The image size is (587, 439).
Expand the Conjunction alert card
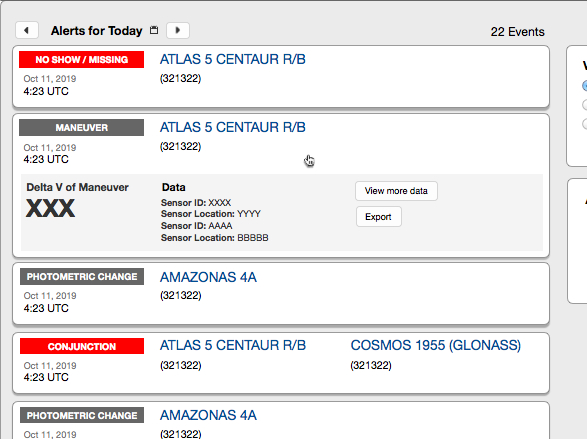(x=281, y=363)
